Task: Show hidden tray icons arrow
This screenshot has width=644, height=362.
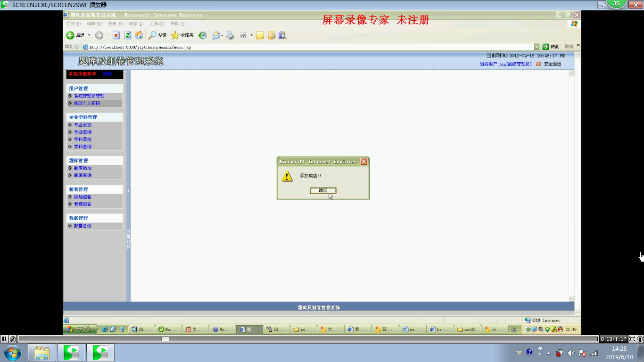Action: coord(548,353)
